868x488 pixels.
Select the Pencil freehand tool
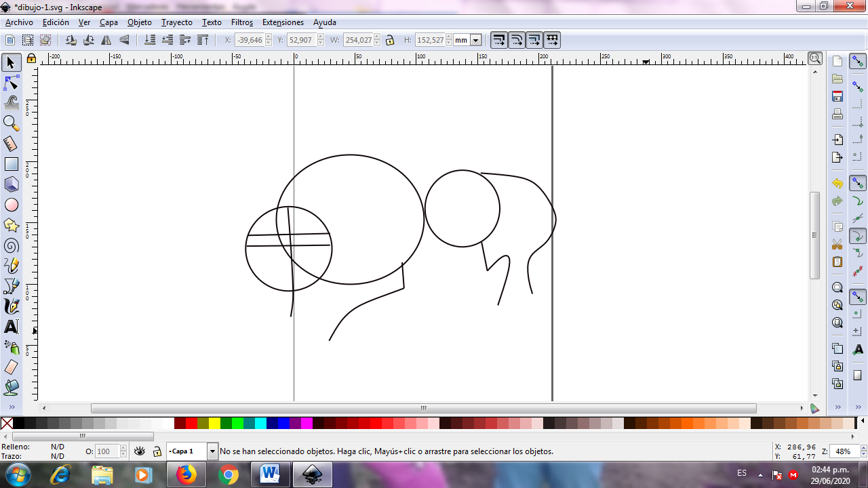click(11, 266)
